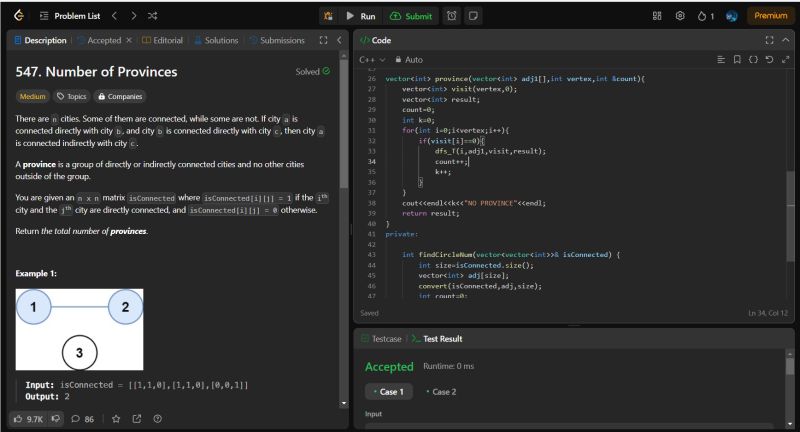Open the Problem List panel

(70, 16)
